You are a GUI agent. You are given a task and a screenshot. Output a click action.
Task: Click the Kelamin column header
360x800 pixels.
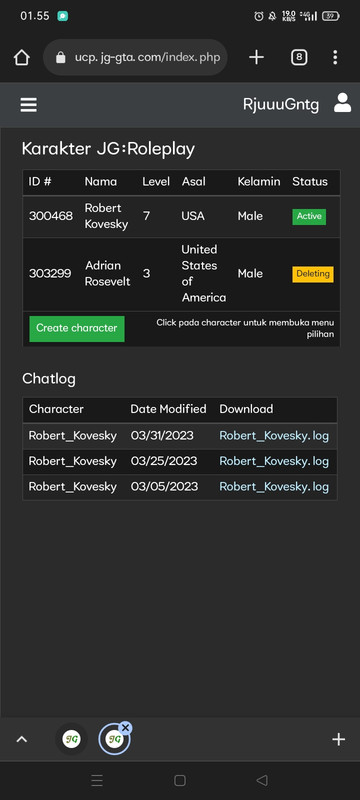pyautogui.click(x=259, y=182)
